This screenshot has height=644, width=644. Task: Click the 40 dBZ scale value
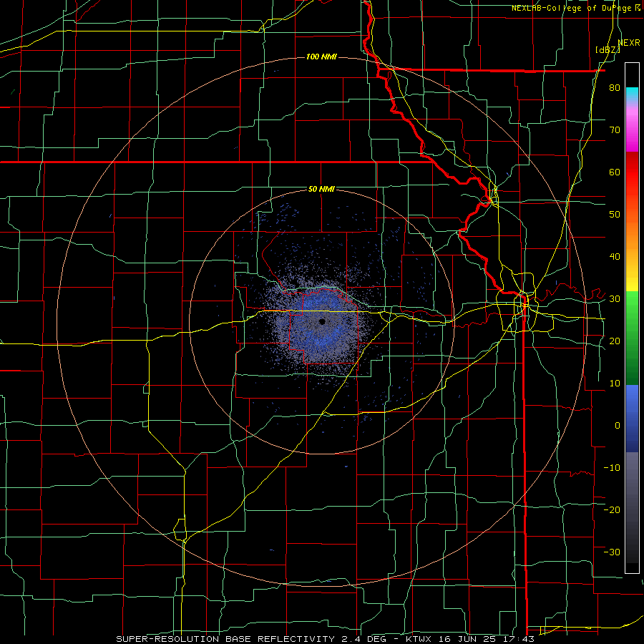click(615, 257)
